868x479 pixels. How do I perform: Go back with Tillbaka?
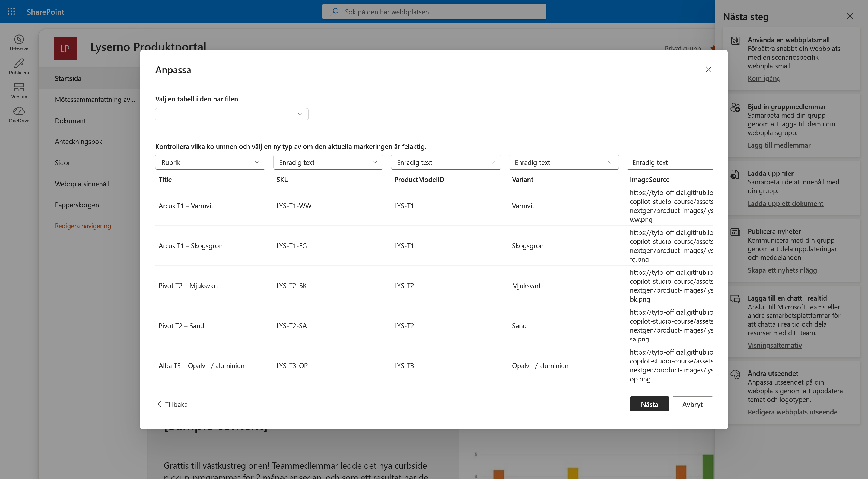(x=172, y=404)
